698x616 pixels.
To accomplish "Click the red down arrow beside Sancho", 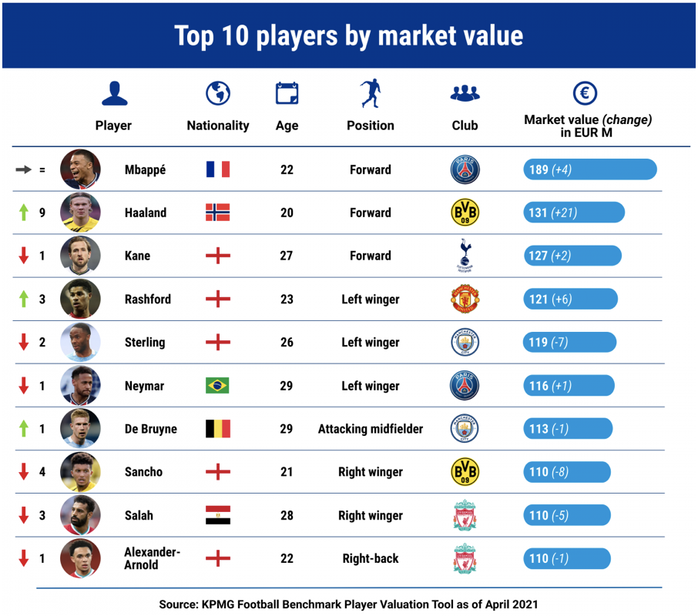I will (x=23, y=472).
